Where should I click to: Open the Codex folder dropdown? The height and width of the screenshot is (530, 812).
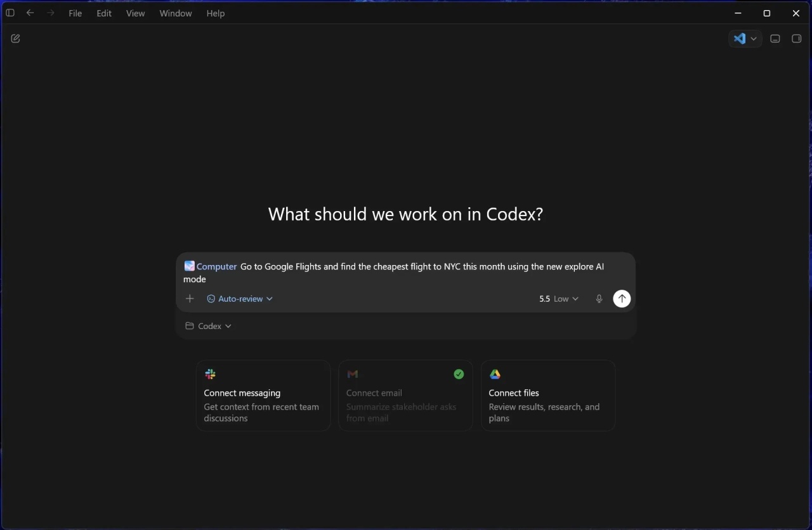209,326
